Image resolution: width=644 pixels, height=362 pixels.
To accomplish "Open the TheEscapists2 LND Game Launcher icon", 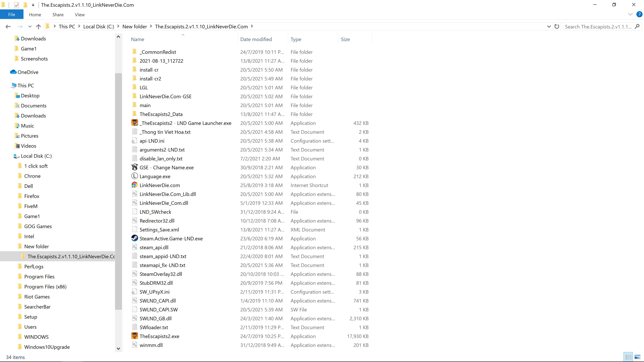I will pos(135,123).
